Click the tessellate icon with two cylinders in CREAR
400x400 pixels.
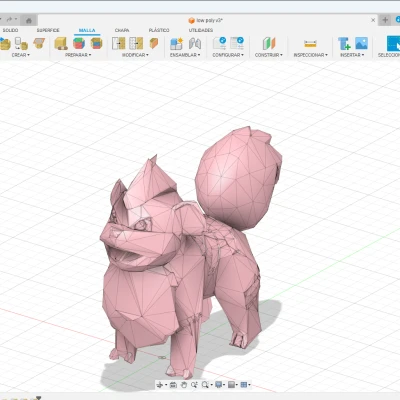[21, 44]
